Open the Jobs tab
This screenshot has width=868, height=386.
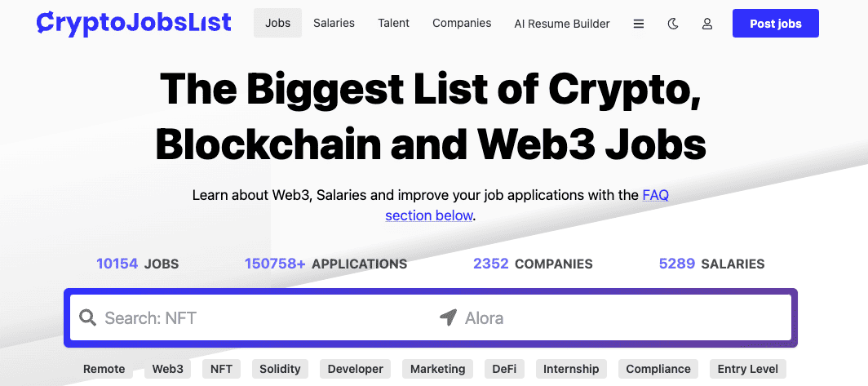(277, 24)
